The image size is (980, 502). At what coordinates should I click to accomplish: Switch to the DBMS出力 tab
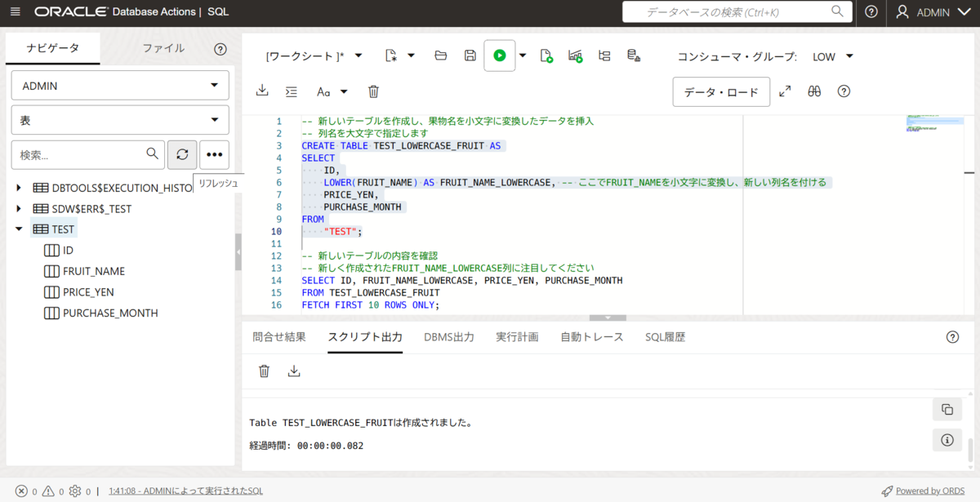(449, 337)
